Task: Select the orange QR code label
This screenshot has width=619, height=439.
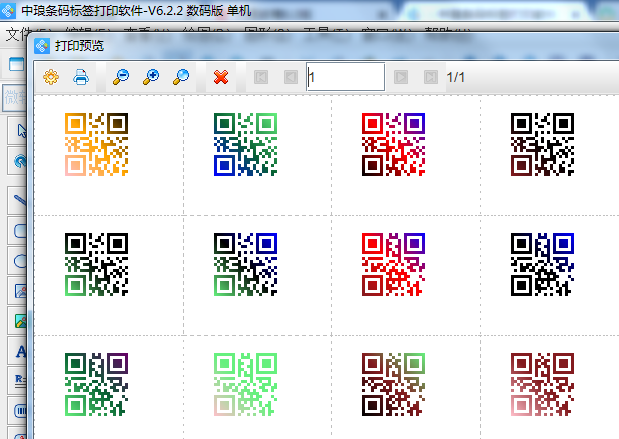Action: pyautogui.click(x=96, y=143)
